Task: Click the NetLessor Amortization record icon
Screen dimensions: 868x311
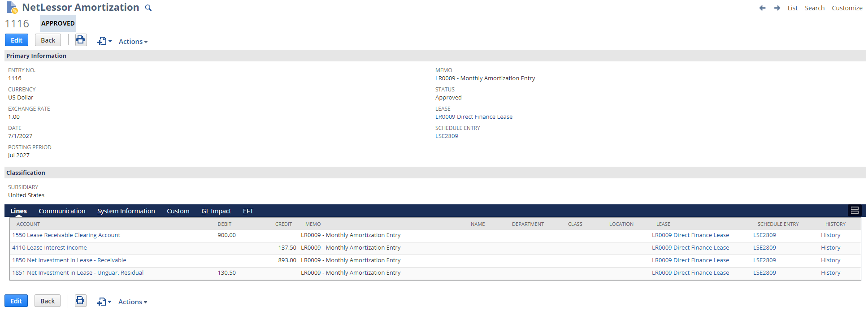Action: click(x=12, y=8)
